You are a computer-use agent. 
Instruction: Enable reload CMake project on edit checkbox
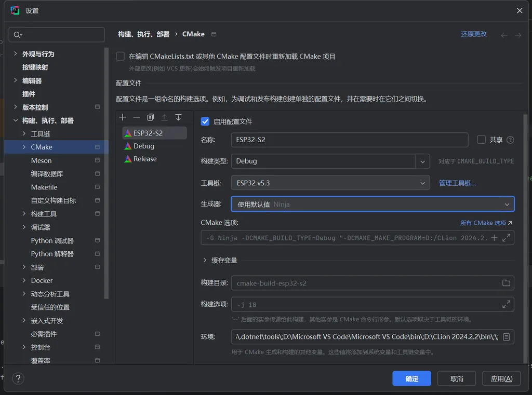pyautogui.click(x=121, y=56)
